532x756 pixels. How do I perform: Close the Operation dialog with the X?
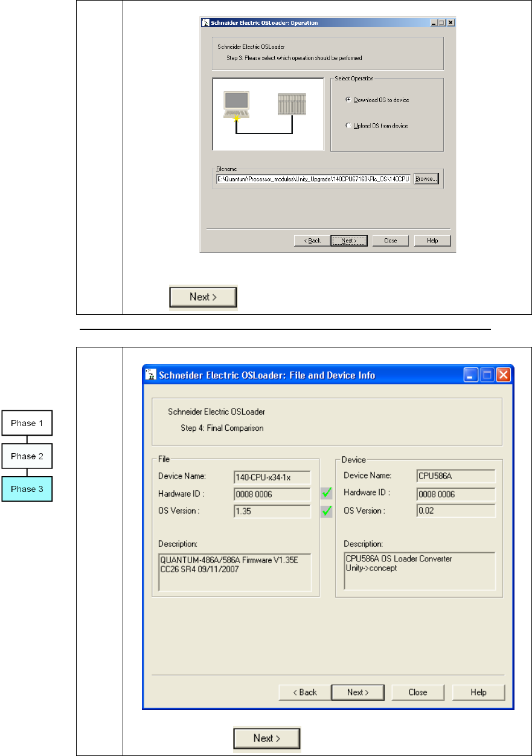(450, 23)
